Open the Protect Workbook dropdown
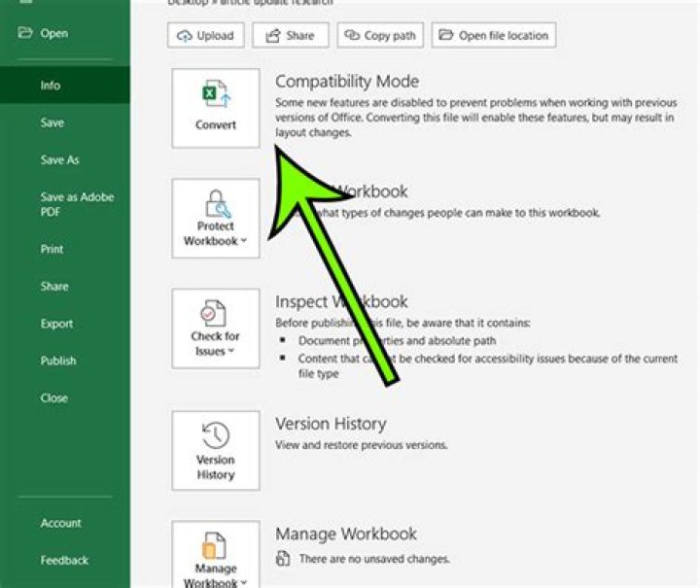The width and height of the screenshot is (700, 588). pyautogui.click(x=216, y=218)
